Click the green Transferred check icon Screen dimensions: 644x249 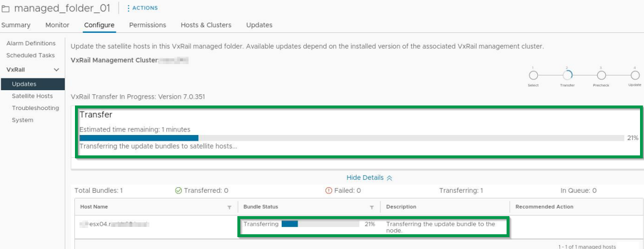click(178, 191)
